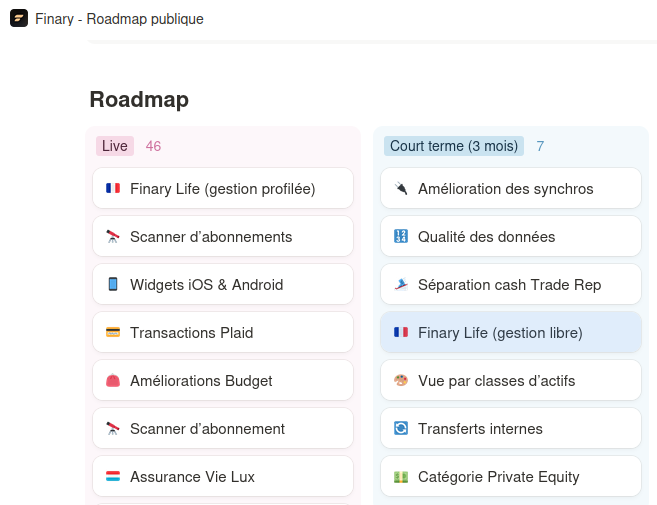Open Finary Life (gestion libre) card
Screen dimensions: 657x505
[510, 333]
